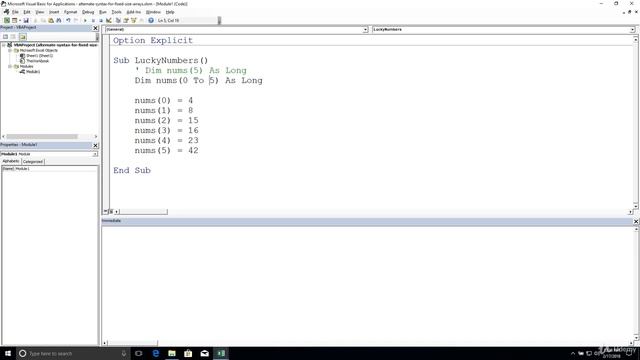Close the Immediate window
Viewport: 640px width, 360px height.
[x=636, y=221]
